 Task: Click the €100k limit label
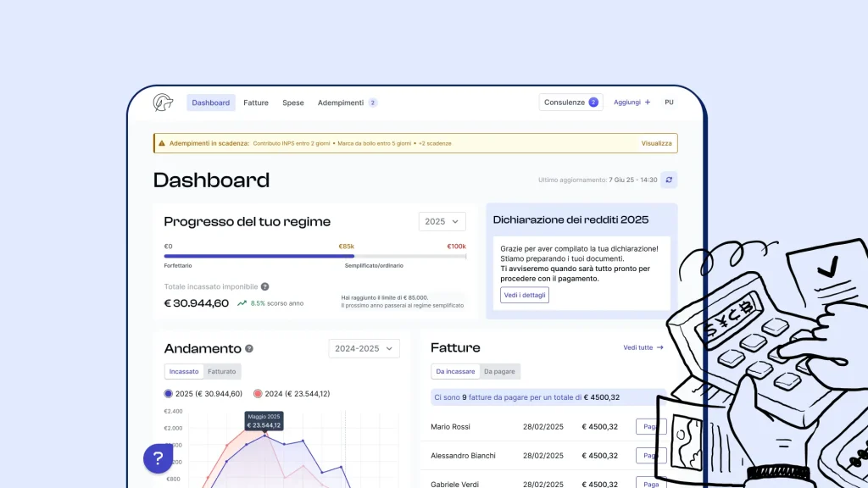click(x=456, y=247)
